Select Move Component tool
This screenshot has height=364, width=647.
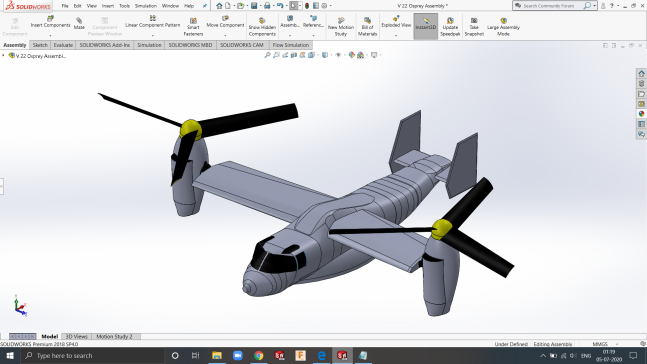click(x=225, y=22)
